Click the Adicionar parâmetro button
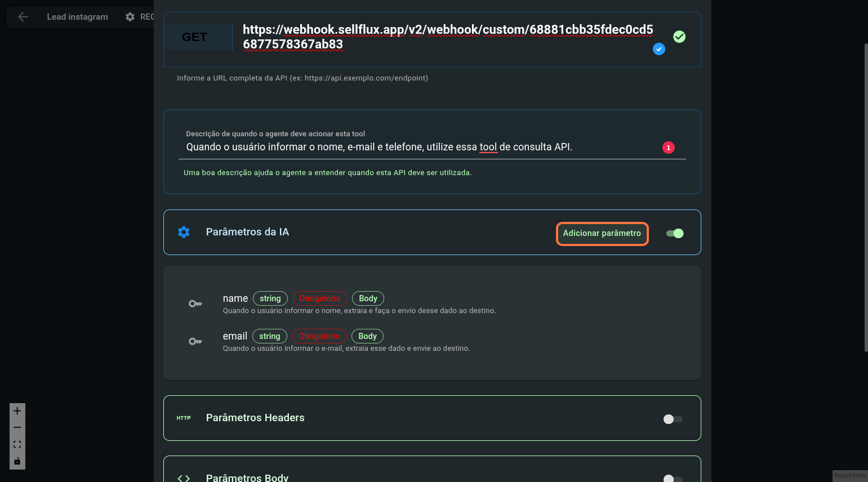The width and height of the screenshot is (868, 482). tap(602, 234)
